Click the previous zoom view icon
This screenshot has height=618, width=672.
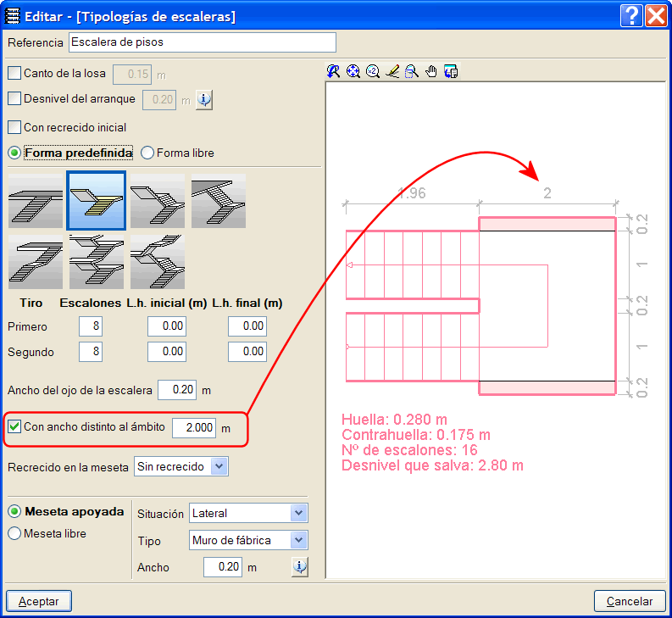(x=333, y=71)
